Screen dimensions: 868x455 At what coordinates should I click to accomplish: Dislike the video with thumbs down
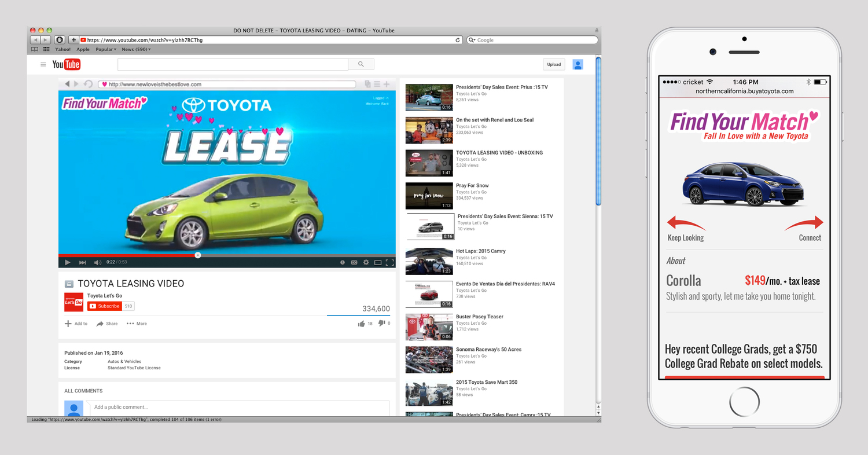pos(381,324)
